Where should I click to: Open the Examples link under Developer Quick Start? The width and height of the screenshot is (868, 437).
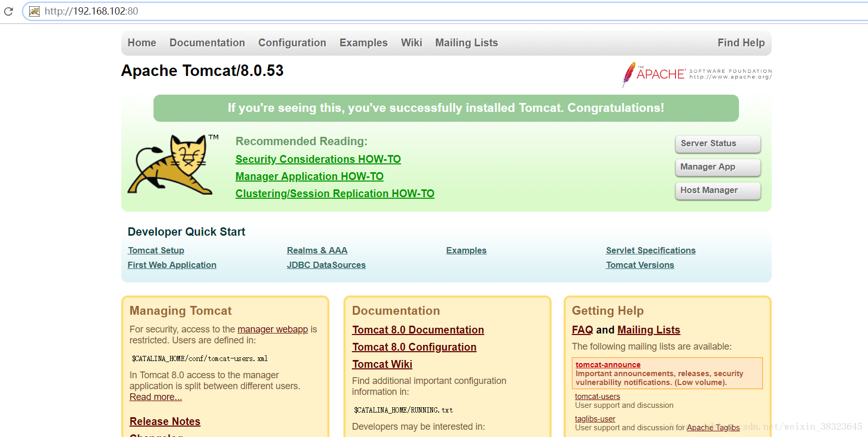coord(466,250)
